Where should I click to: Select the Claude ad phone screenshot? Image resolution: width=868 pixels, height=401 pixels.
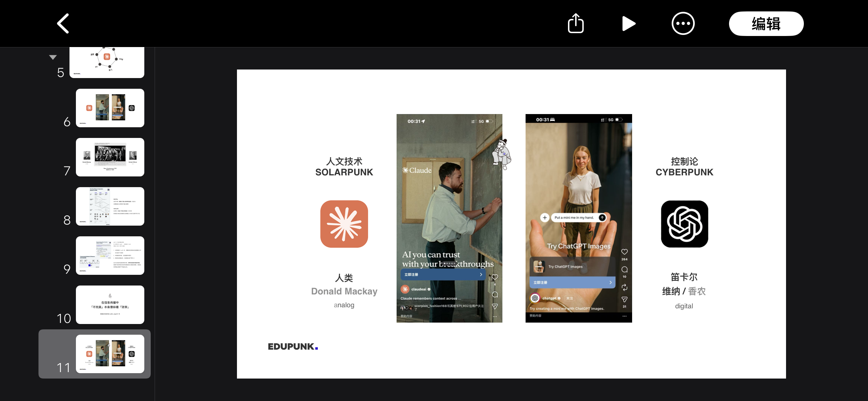click(449, 218)
